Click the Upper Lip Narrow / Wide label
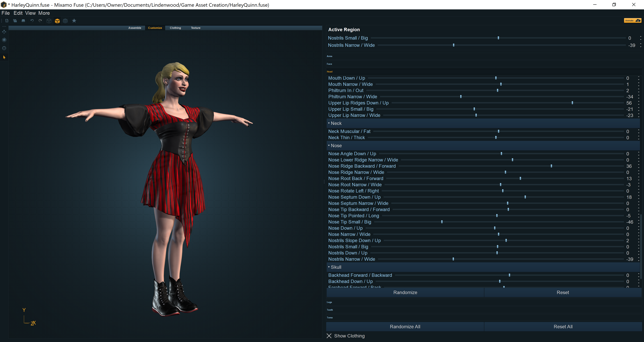This screenshot has width=644, height=342. click(x=354, y=116)
